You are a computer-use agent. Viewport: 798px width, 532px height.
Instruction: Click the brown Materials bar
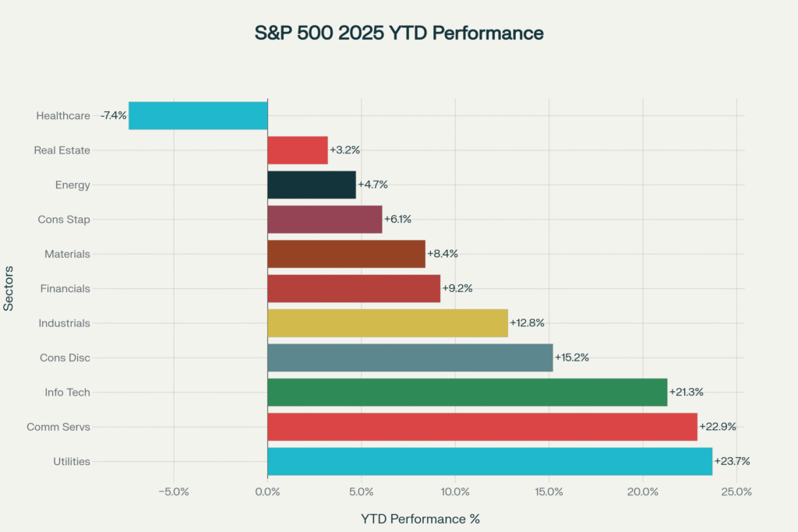point(346,254)
